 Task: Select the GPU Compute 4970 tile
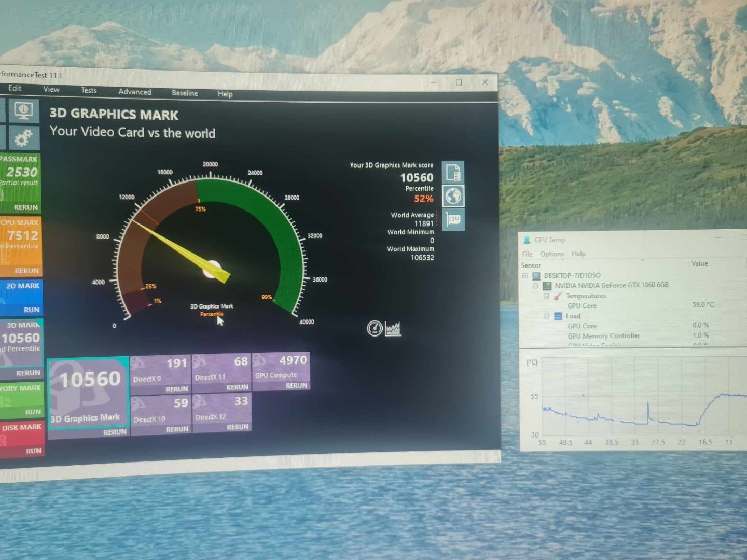pyautogui.click(x=281, y=371)
